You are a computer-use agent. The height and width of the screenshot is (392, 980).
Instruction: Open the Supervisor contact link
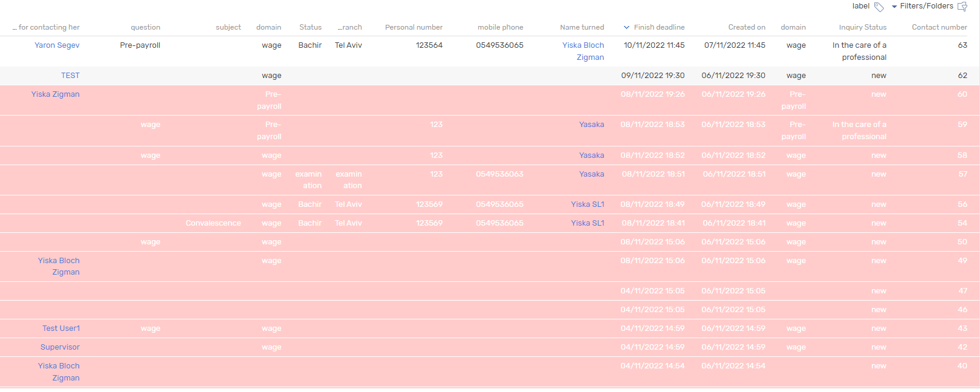pyautogui.click(x=60, y=347)
